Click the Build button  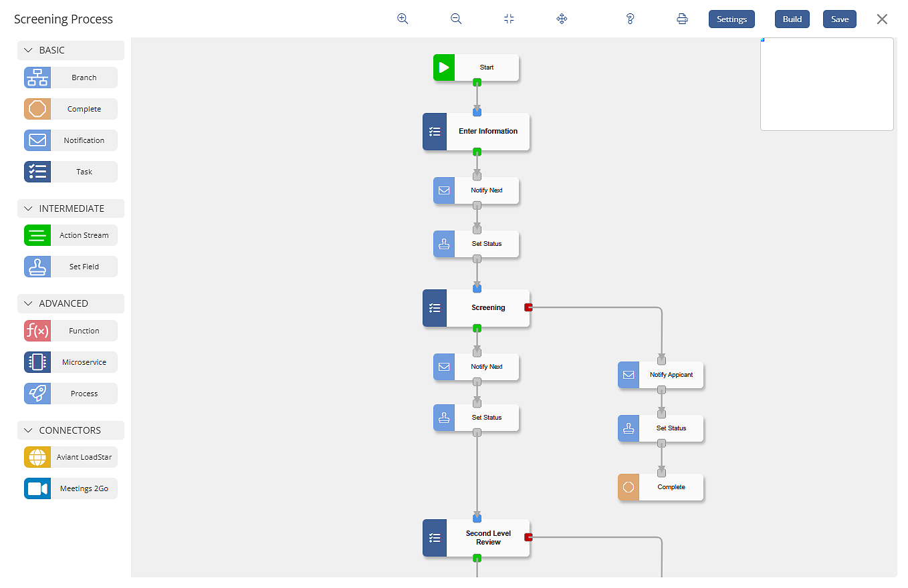[x=792, y=19]
